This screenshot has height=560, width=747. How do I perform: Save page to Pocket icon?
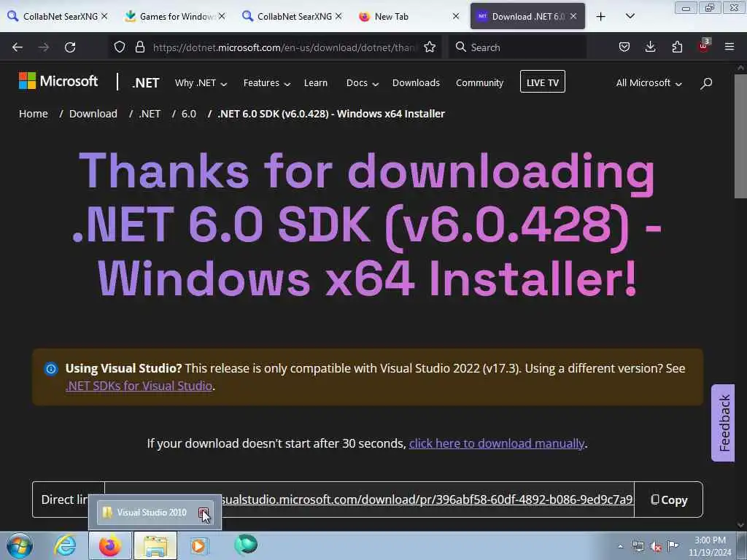(x=624, y=47)
